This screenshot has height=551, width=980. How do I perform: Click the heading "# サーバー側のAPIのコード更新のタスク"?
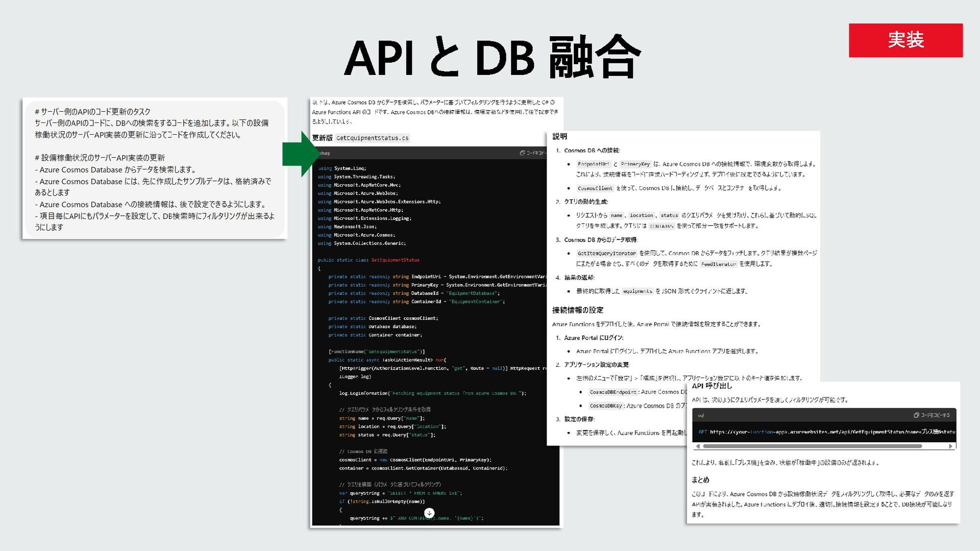tap(92, 112)
